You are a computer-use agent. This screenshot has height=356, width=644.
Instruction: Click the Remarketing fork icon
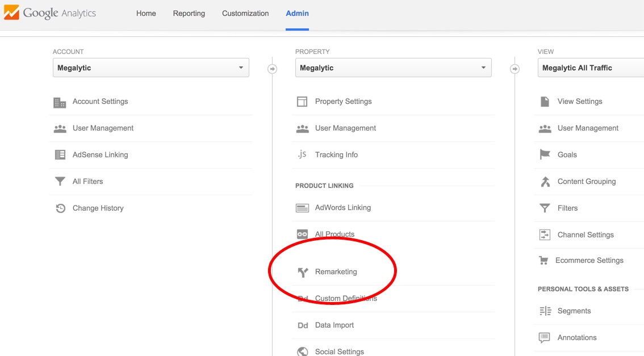pyautogui.click(x=303, y=272)
